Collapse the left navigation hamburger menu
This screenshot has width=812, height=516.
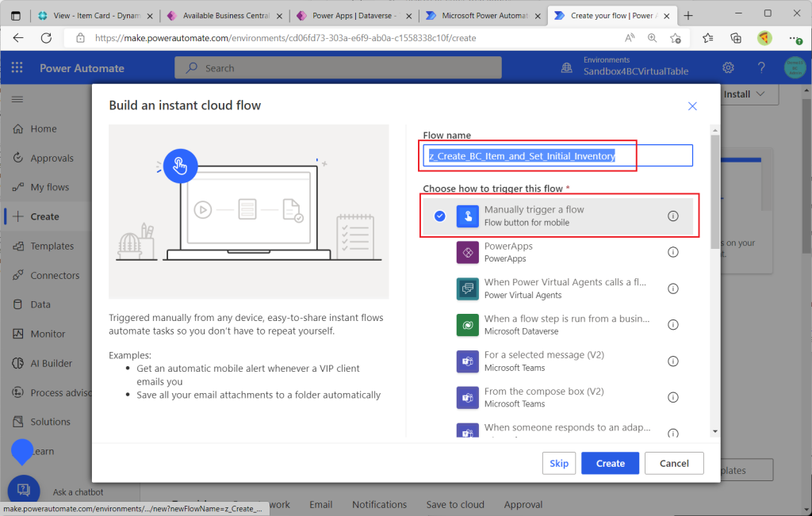17,99
